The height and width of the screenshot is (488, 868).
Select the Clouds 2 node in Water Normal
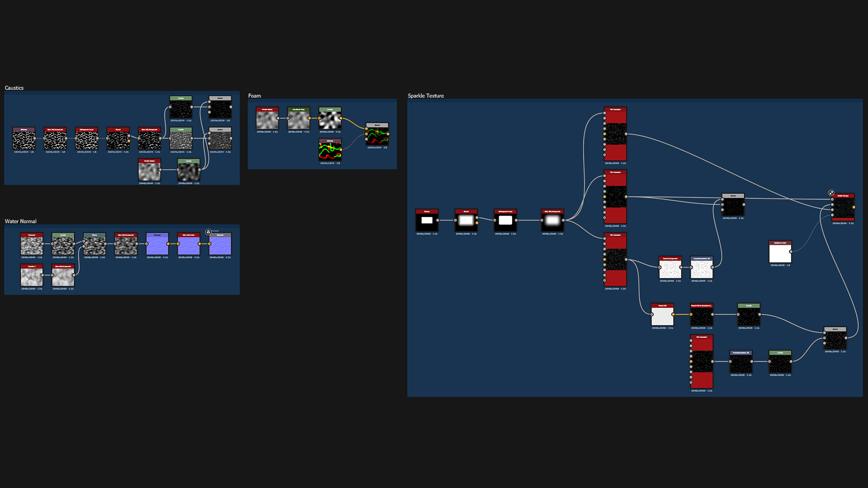pos(32,276)
